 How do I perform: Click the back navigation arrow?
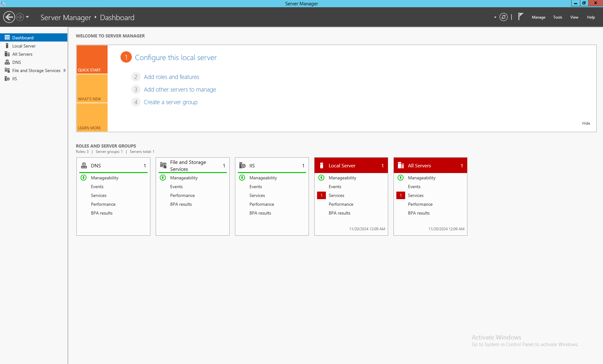[x=9, y=17]
